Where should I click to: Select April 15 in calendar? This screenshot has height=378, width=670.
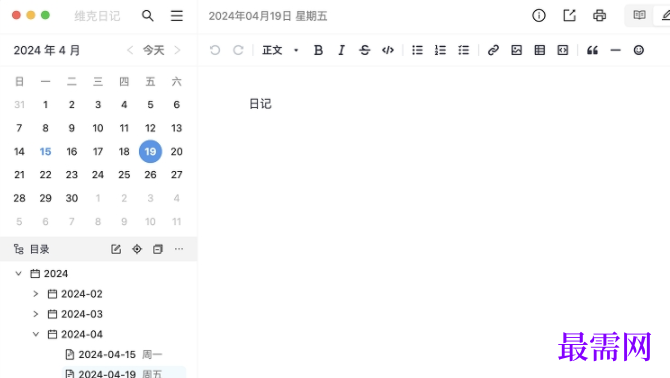point(45,152)
